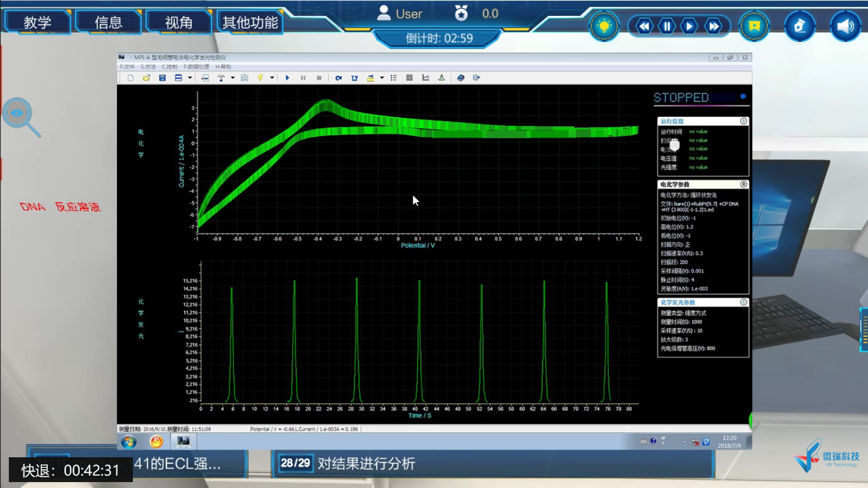Click the clipboard list icon
Image resolution: width=868 pixels, height=488 pixels.
(244, 78)
